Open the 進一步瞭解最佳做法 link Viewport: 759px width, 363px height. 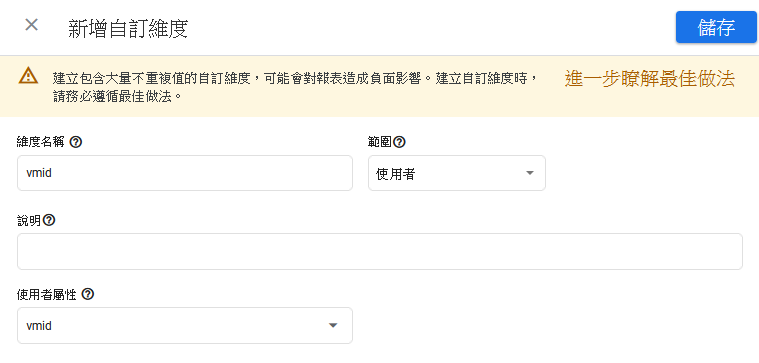tap(650, 79)
